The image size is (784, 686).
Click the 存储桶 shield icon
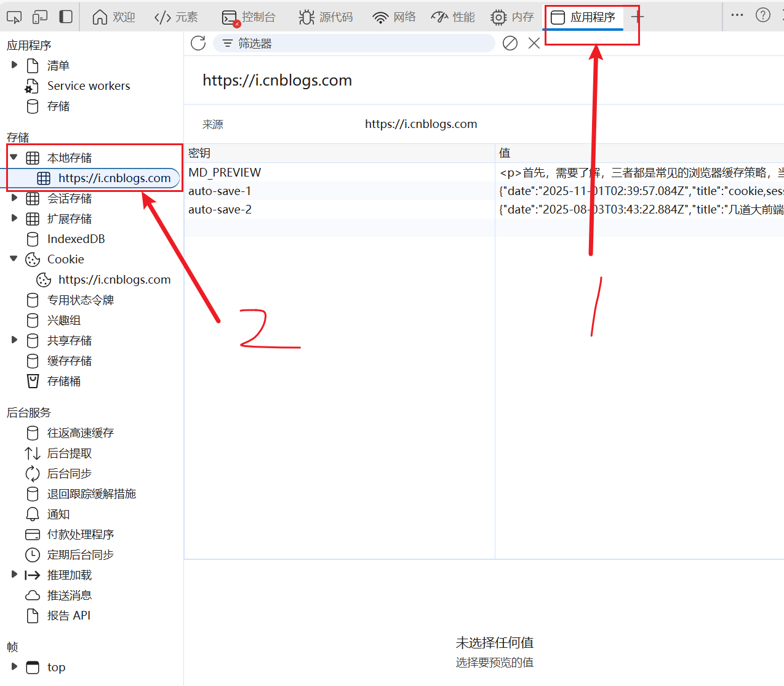33,381
